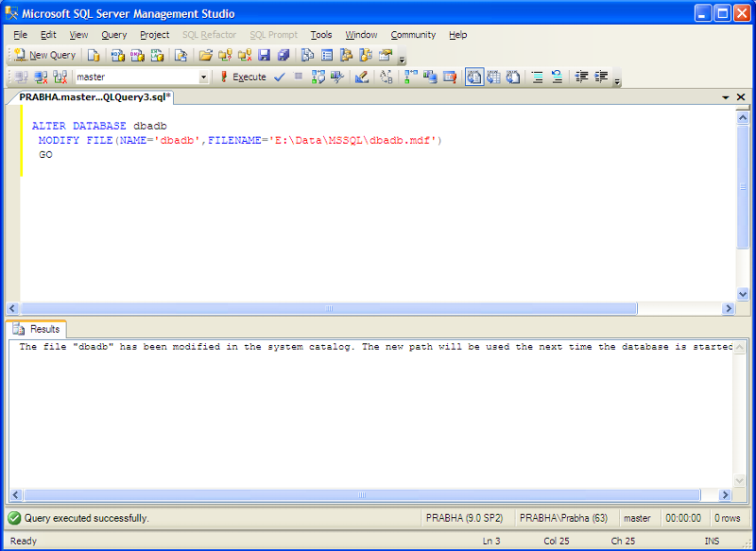Viewport: 756px width, 551px height.
Task: Open the Object Explorer pane
Action: (346, 55)
